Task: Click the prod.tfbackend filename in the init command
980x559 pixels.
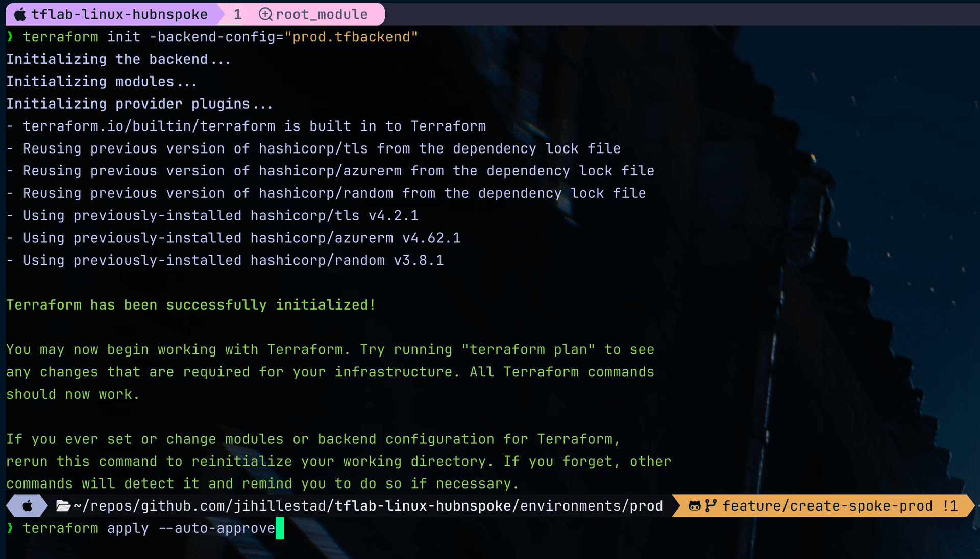Action: [352, 36]
